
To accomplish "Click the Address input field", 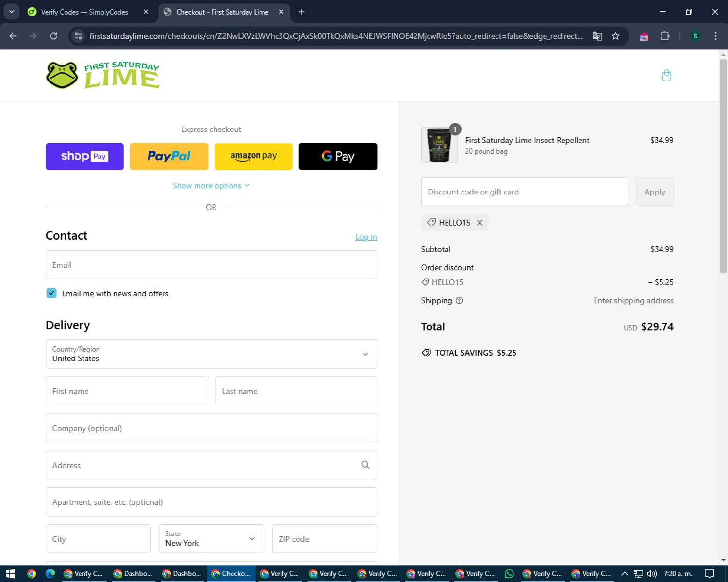I will point(211,465).
